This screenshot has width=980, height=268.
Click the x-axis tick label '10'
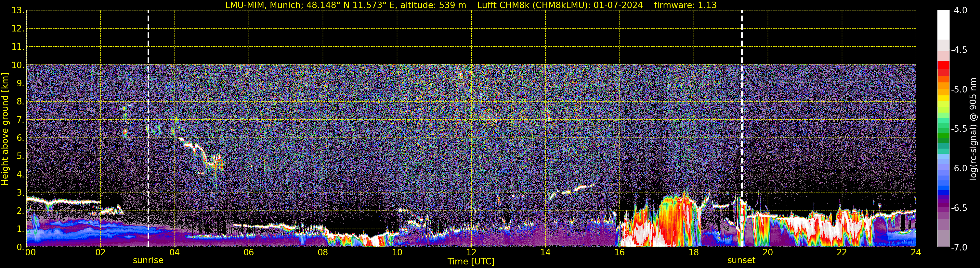click(397, 252)
